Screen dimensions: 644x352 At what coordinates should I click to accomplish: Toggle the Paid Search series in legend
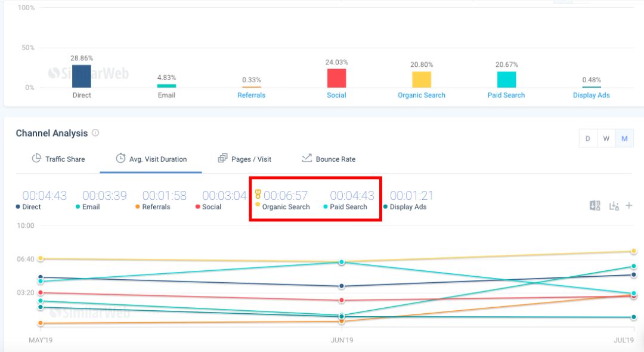345,207
